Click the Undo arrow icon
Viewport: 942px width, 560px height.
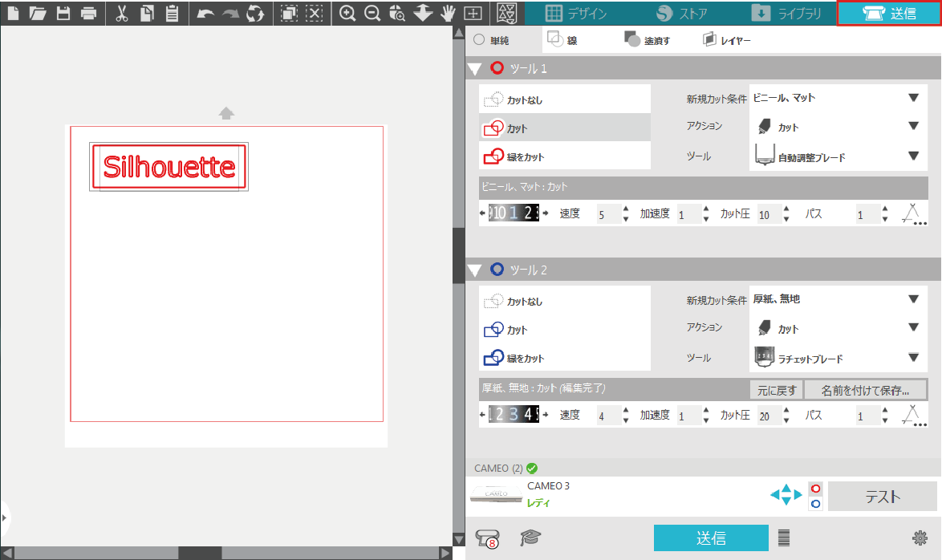(205, 14)
